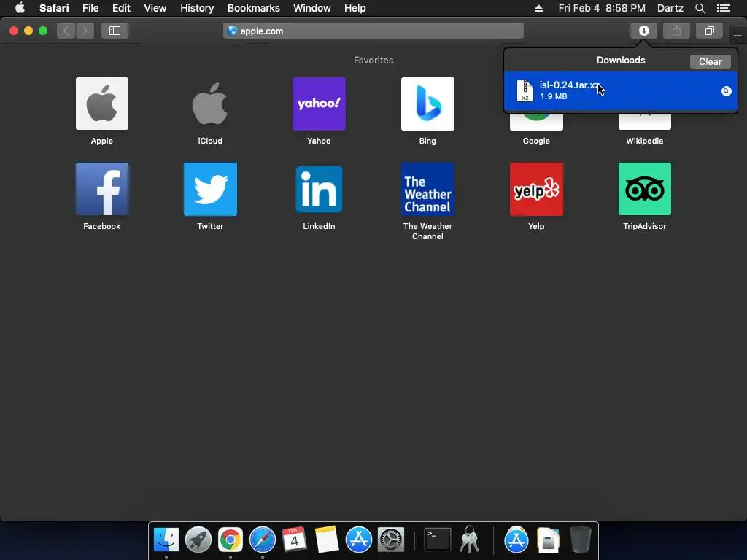Add a new tab with plus button
Image resolution: width=747 pixels, height=560 pixels.
point(738,35)
